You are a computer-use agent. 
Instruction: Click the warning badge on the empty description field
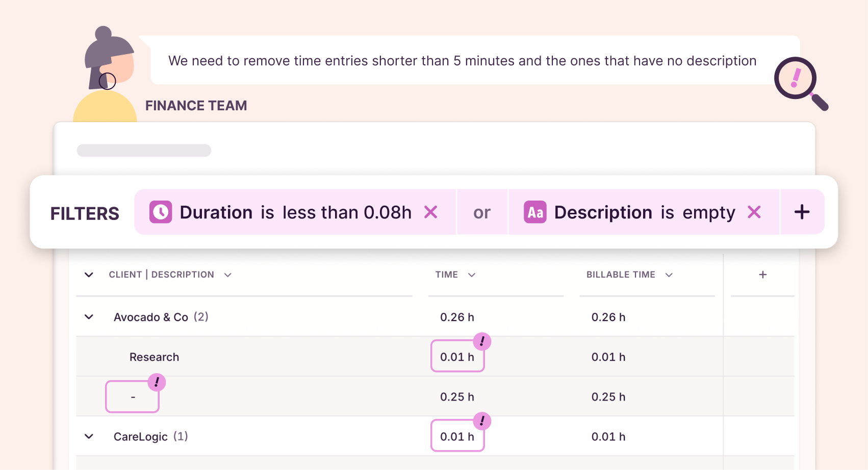pyautogui.click(x=157, y=382)
